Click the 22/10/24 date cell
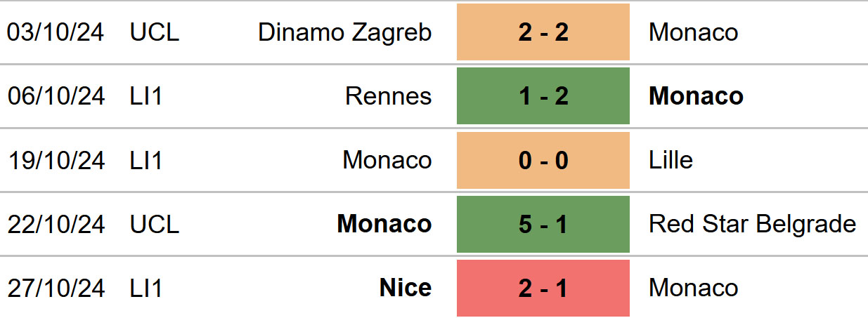This screenshot has height=318, width=868. pos(56,224)
